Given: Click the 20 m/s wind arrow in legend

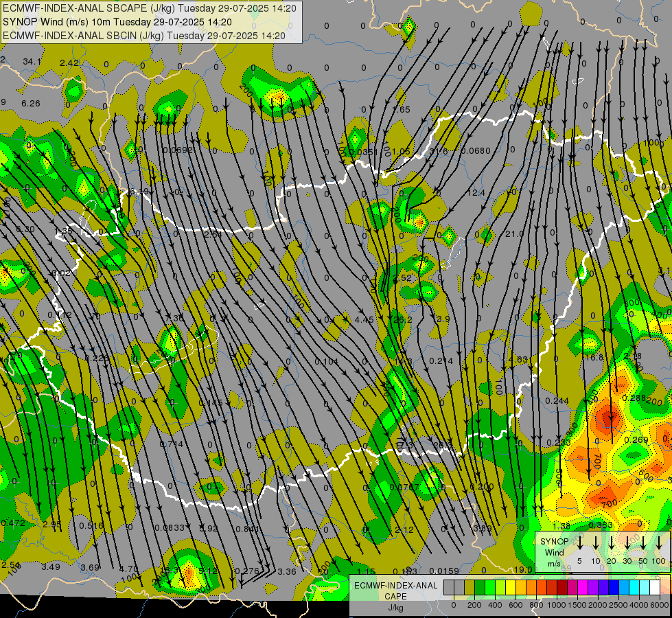Looking at the screenshot, I should click(612, 542).
